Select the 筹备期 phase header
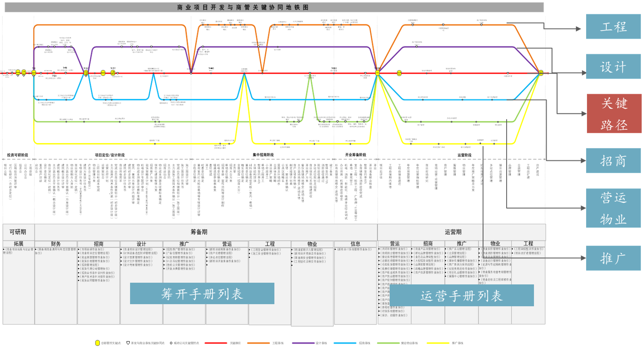The image size is (644, 347). [199, 232]
